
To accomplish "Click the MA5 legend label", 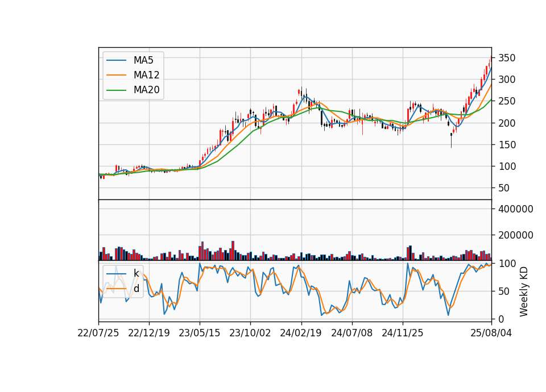I will (x=143, y=60).
